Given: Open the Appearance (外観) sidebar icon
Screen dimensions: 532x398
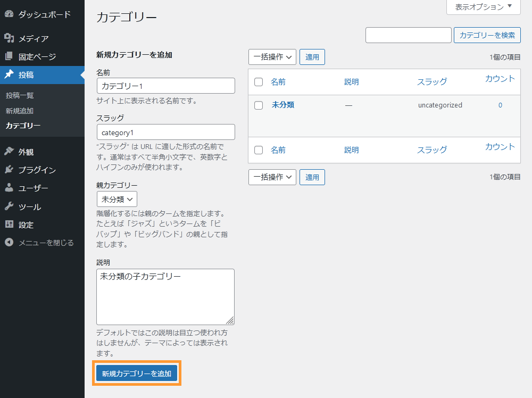Looking at the screenshot, I should click(10, 151).
